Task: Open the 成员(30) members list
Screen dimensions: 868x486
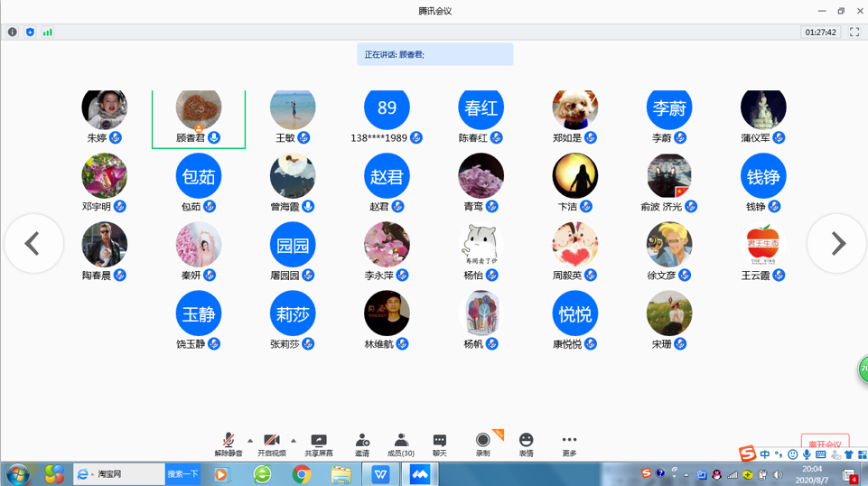Action: [401, 444]
